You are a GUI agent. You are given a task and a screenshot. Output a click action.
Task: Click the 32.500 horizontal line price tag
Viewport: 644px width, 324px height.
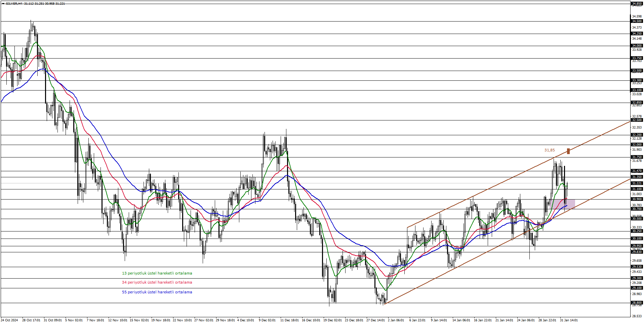coord(637,120)
